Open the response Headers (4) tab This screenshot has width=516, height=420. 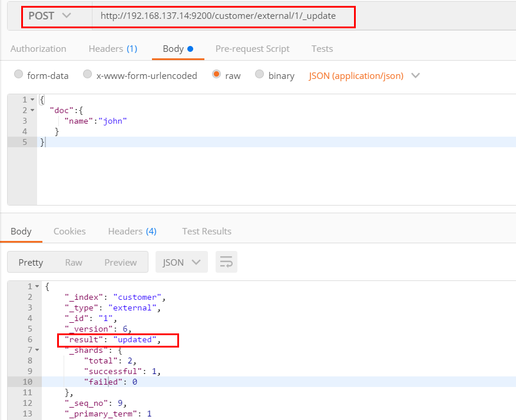pos(133,232)
